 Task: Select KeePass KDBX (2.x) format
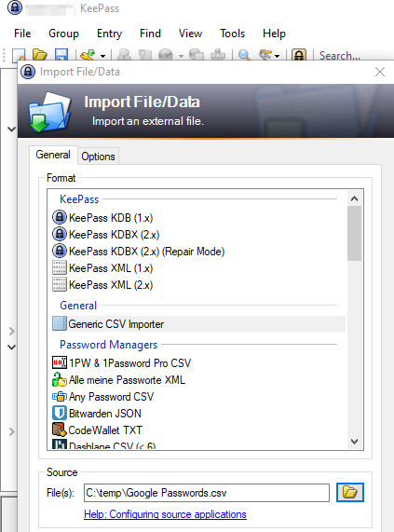[114, 235]
